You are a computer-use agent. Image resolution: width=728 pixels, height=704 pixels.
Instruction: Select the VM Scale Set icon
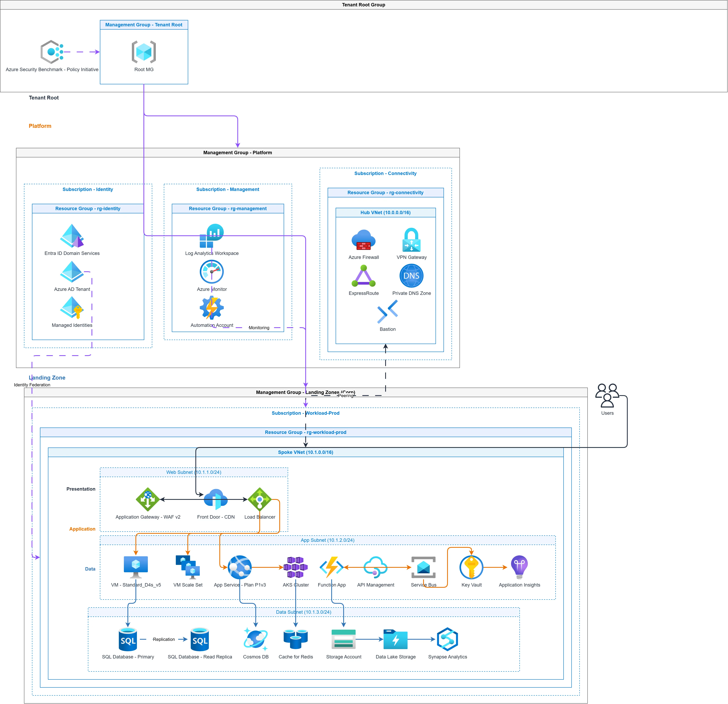tap(188, 568)
